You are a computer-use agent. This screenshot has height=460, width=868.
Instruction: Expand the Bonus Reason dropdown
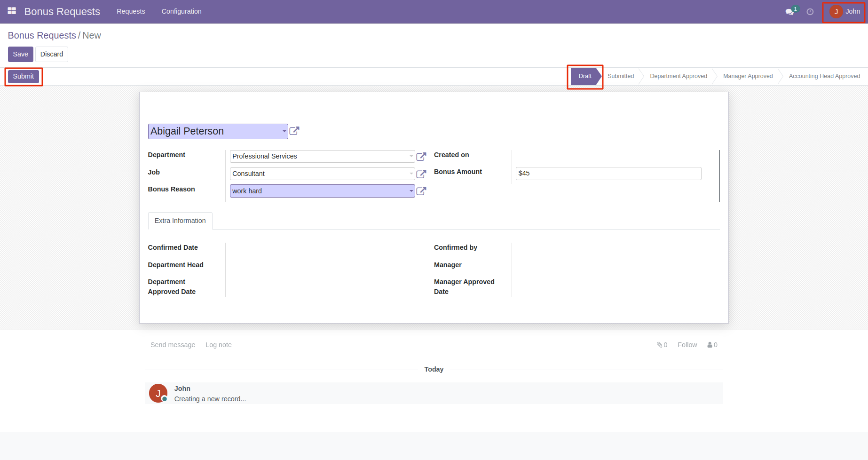pyautogui.click(x=411, y=191)
